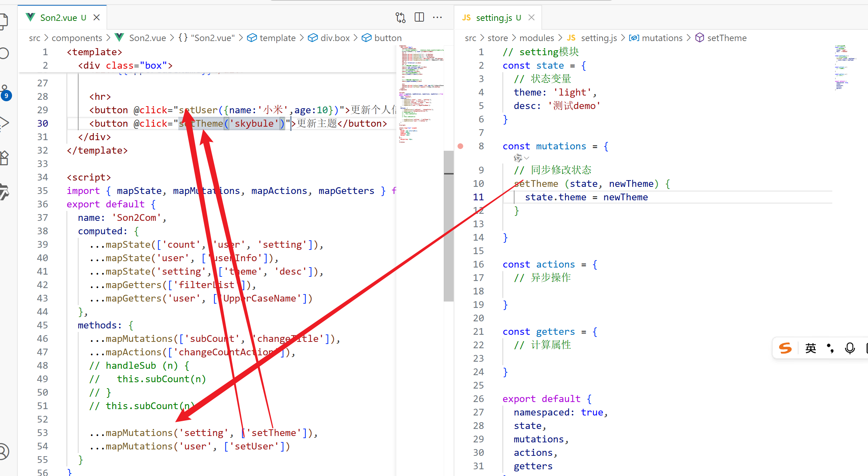
Task: Click the open changes compare icon
Action: pos(400,17)
